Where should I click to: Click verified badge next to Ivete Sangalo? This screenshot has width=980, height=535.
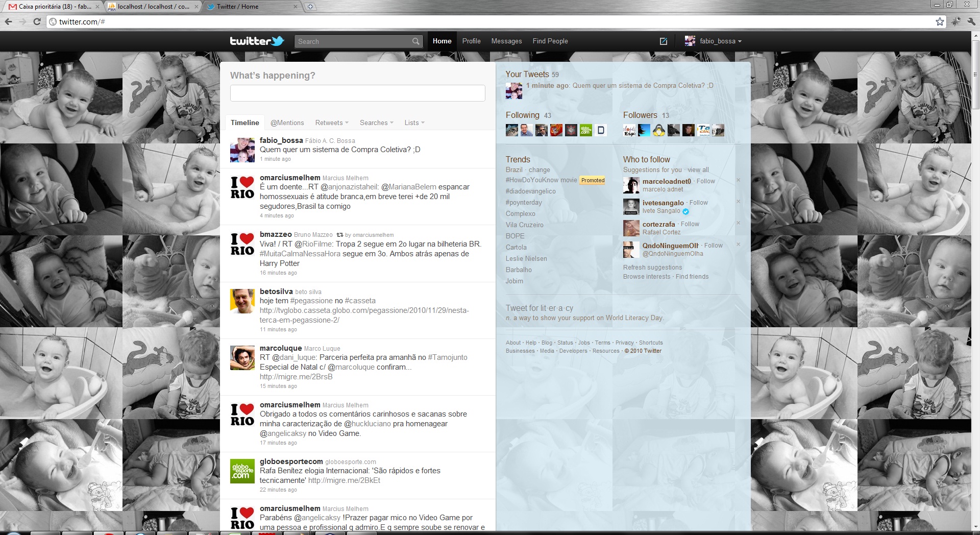tap(685, 211)
